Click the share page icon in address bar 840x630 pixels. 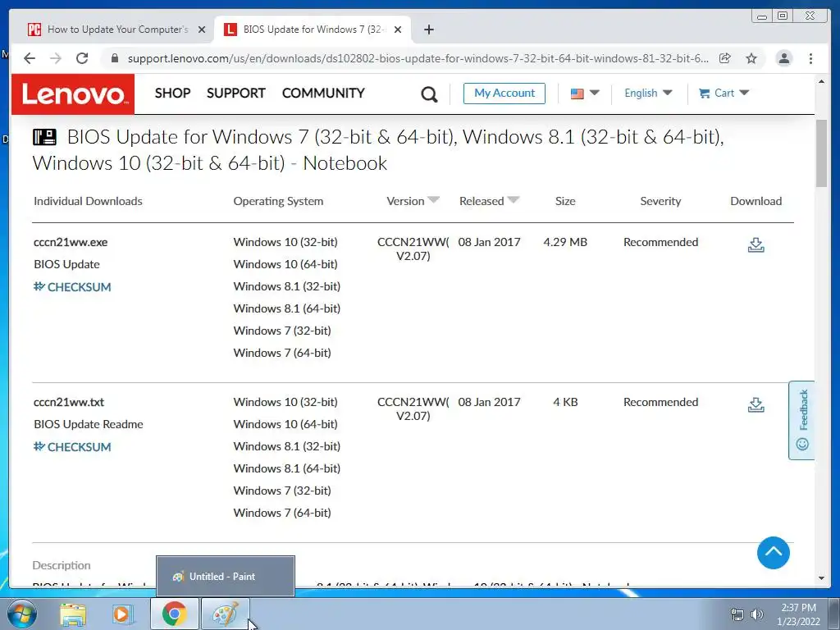point(725,58)
